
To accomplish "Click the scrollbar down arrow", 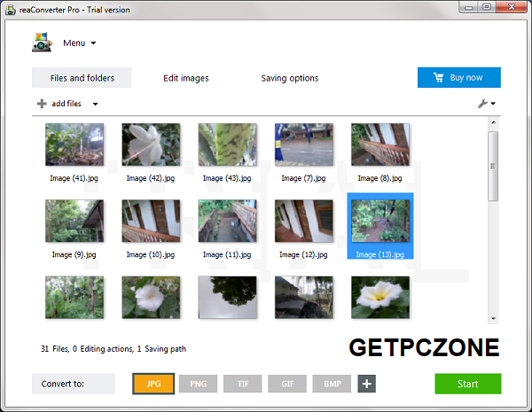I will pyautogui.click(x=493, y=318).
